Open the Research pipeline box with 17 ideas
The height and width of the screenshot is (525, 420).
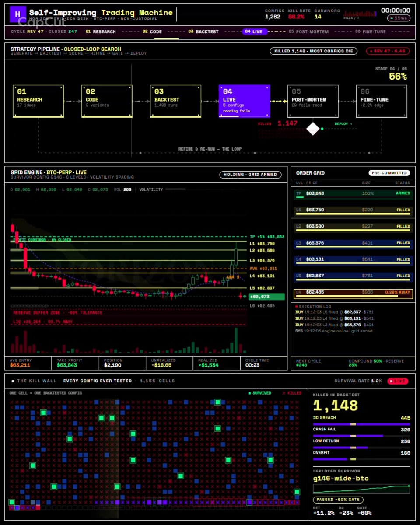click(x=38, y=101)
